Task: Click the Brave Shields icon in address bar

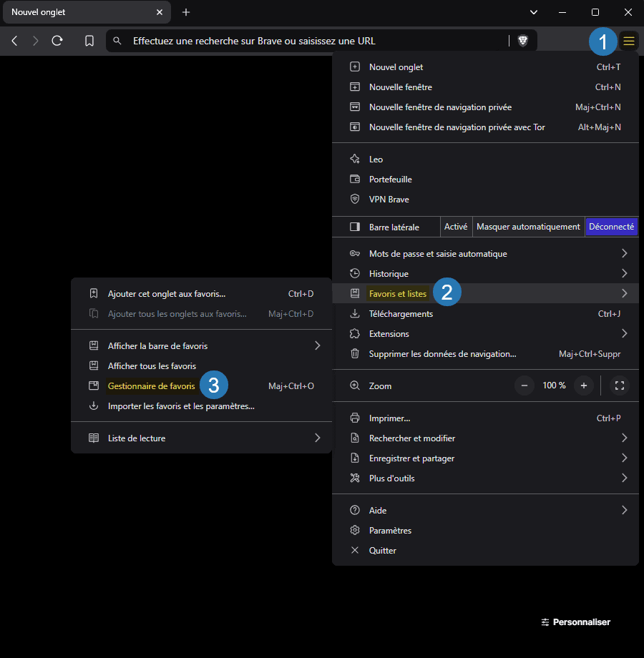Action: pos(523,41)
